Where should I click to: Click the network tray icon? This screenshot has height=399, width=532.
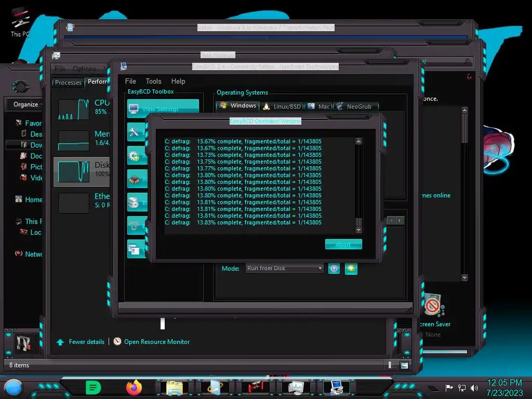tap(462, 388)
